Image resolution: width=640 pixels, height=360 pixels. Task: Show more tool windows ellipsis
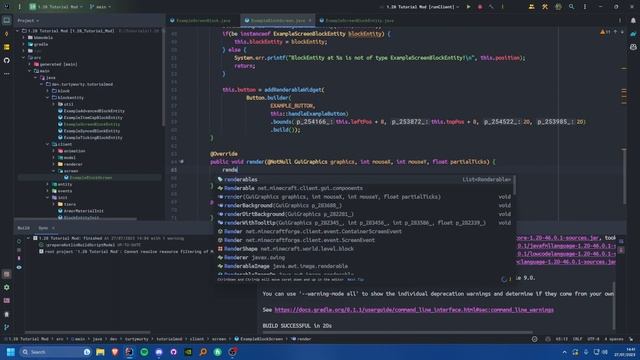[x=7, y=74]
